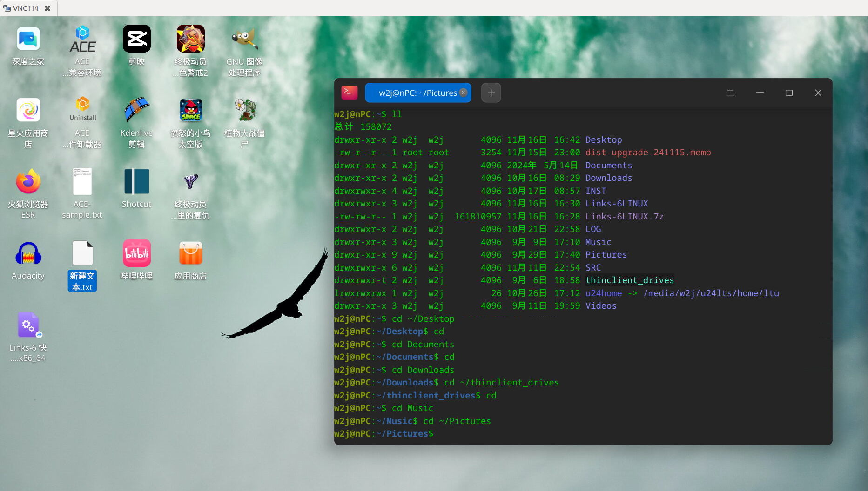The image size is (868, 491).
Task: Click the /media/w2j/u24lts/home/ltu link target
Action: coord(711,293)
